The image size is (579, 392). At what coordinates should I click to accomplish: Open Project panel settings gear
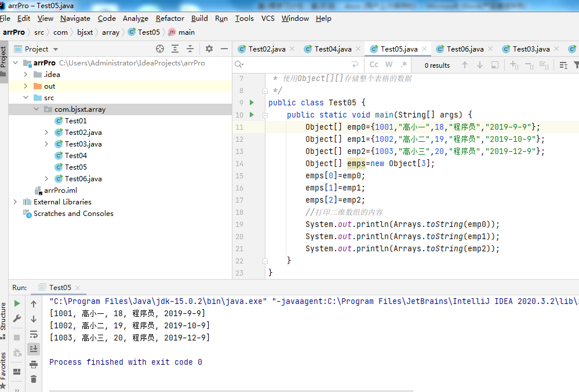tap(209, 49)
